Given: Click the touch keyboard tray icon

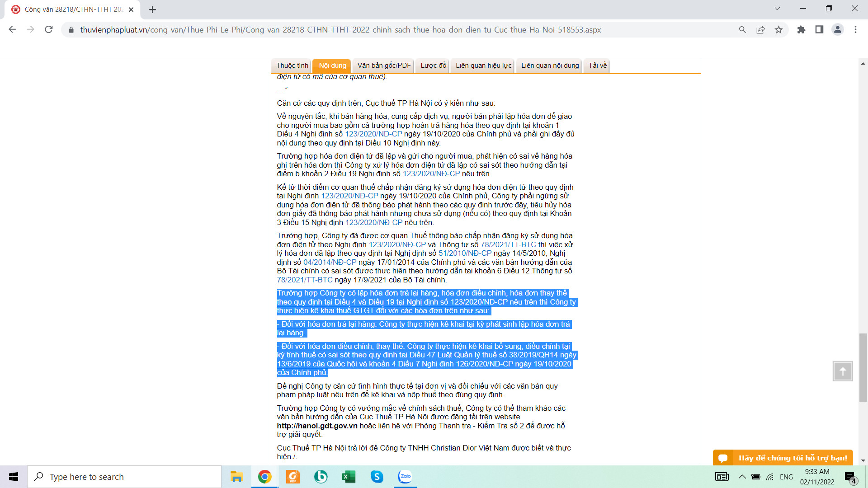Looking at the screenshot, I should 722,477.
